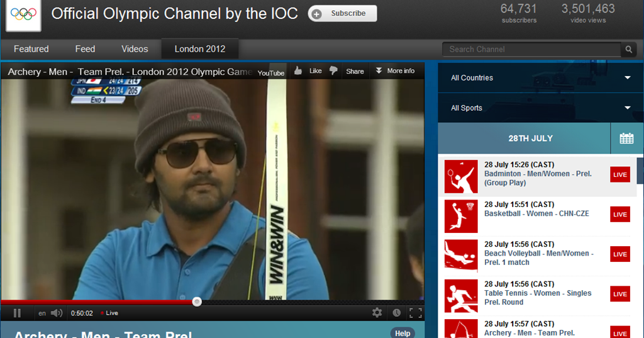Pause the live video

tap(17, 313)
